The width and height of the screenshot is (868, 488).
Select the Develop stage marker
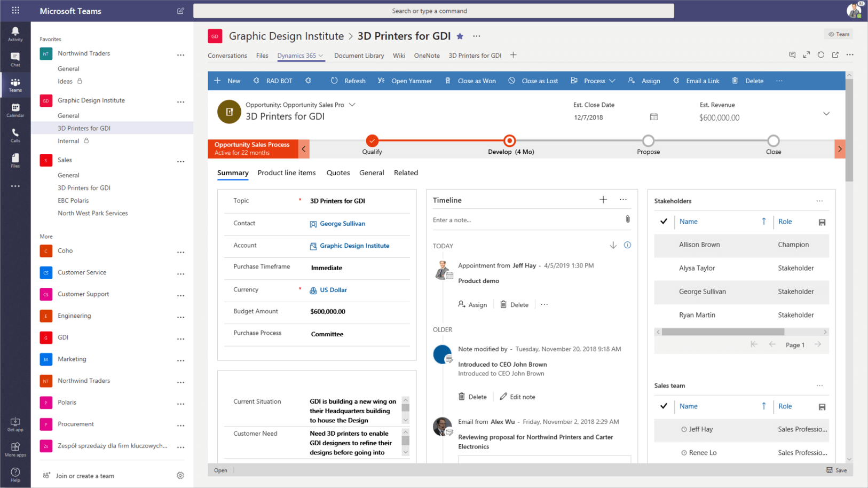coord(510,140)
